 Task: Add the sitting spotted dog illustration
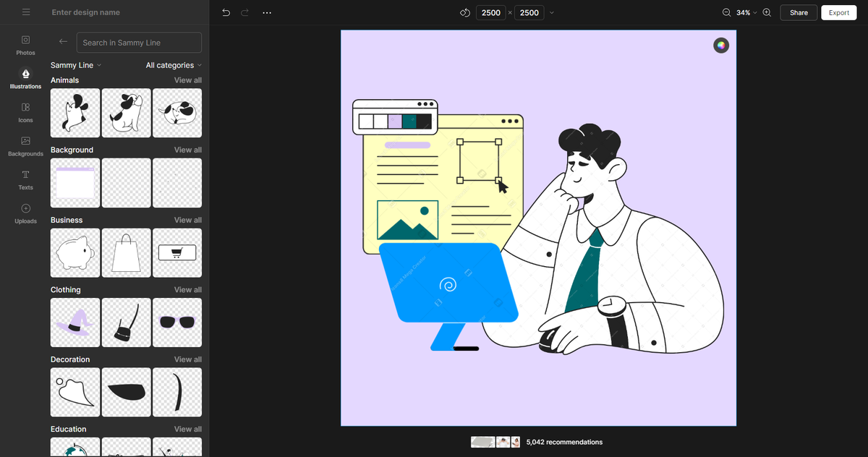(x=127, y=113)
